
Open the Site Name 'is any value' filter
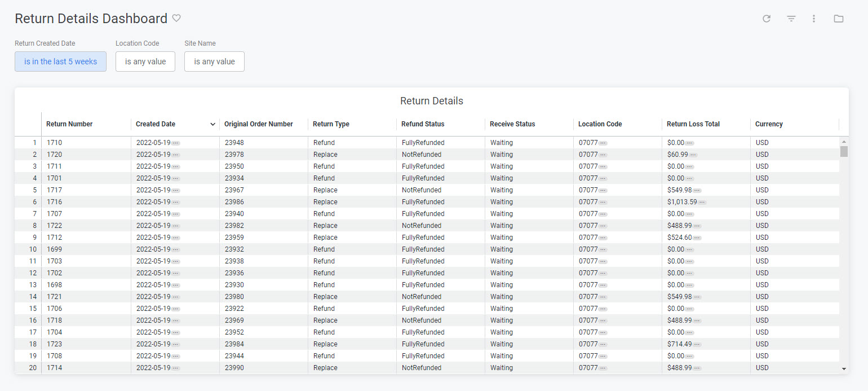tap(214, 61)
